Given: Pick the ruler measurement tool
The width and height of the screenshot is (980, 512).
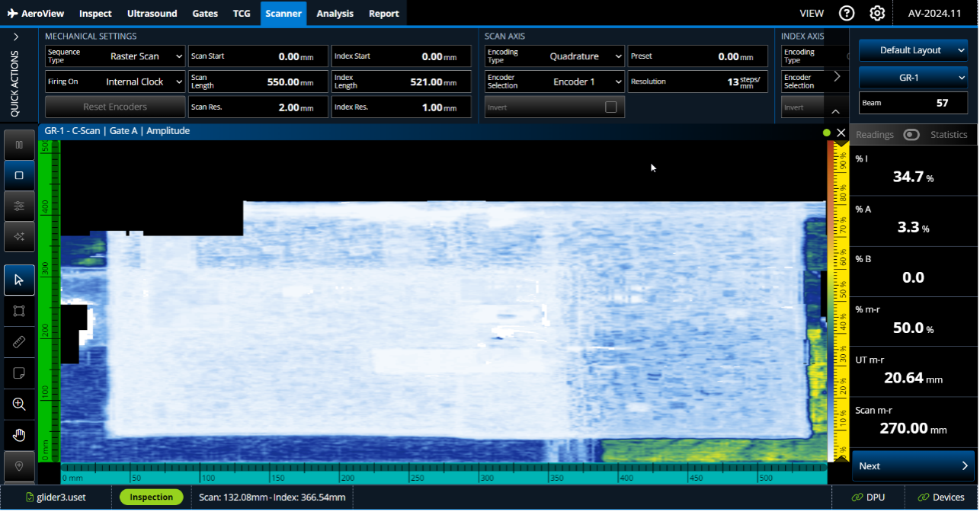Looking at the screenshot, I should (19, 342).
